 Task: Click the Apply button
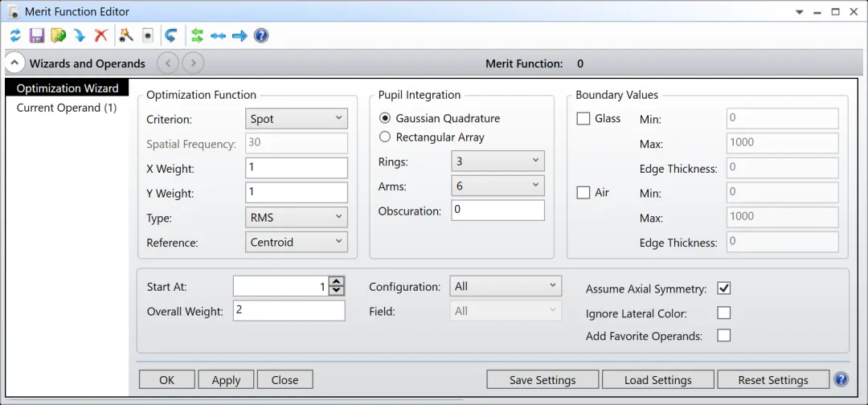(226, 380)
